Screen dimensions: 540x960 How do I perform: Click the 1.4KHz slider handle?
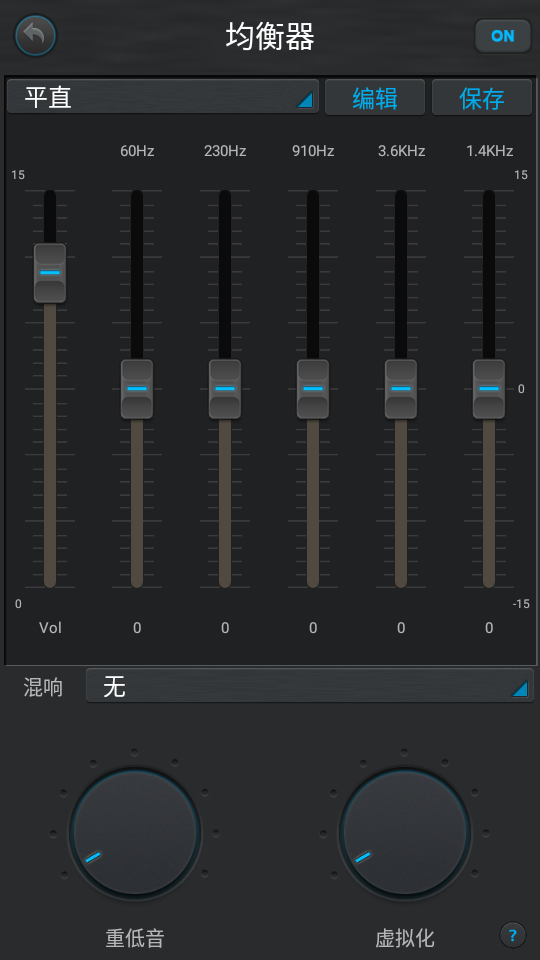[x=489, y=389]
